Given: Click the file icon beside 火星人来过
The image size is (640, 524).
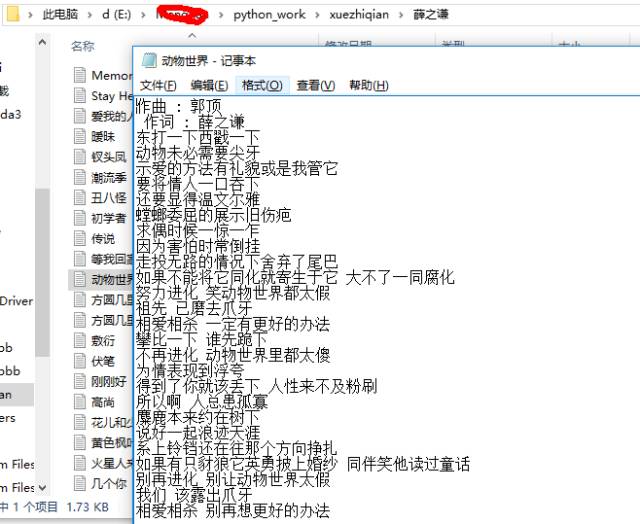Looking at the screenshot, I should [x=80, y=463].
